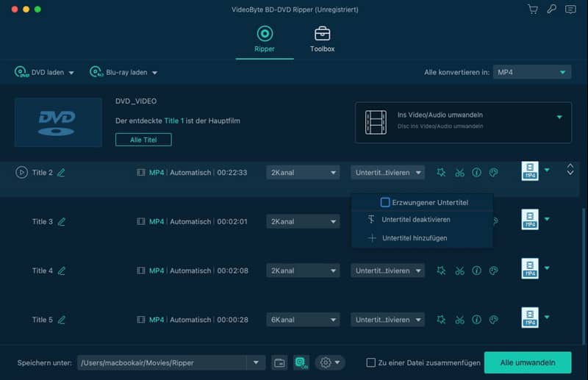Expand Title 4 output format arrow

pos(547,268)
